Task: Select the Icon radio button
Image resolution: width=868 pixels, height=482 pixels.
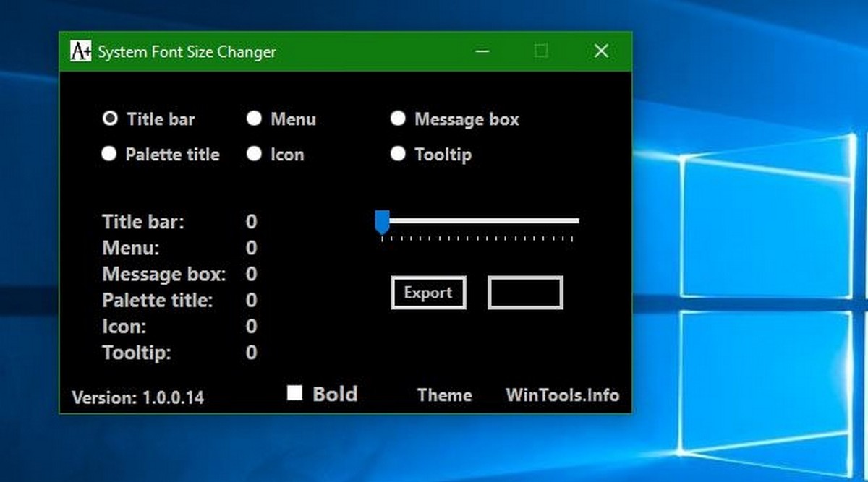Action: (254, 153)
